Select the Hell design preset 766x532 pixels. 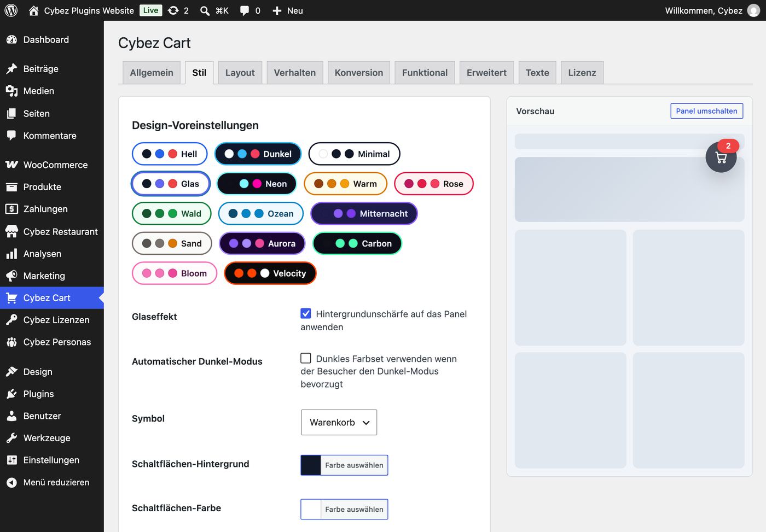[170, 154]
